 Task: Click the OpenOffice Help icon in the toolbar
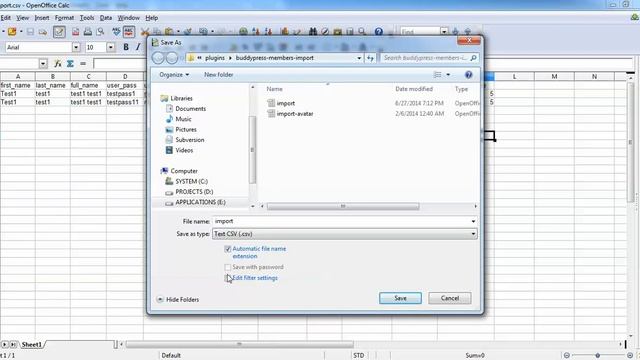(x=379, y=31)
